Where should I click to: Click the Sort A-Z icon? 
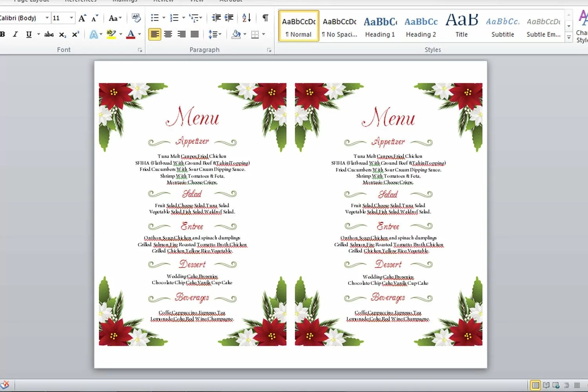pos(247,18)
